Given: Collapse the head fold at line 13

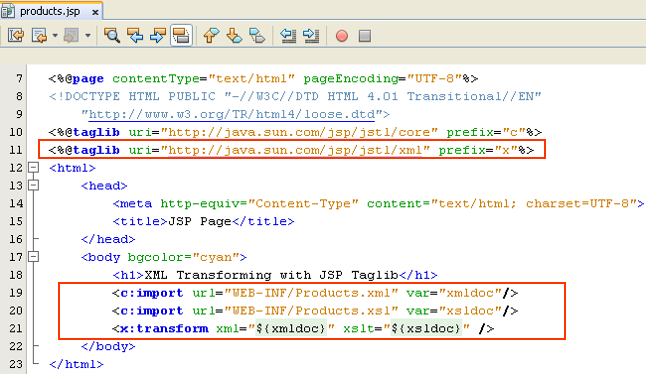Looking at the screenshot, I should click(33, 185).
